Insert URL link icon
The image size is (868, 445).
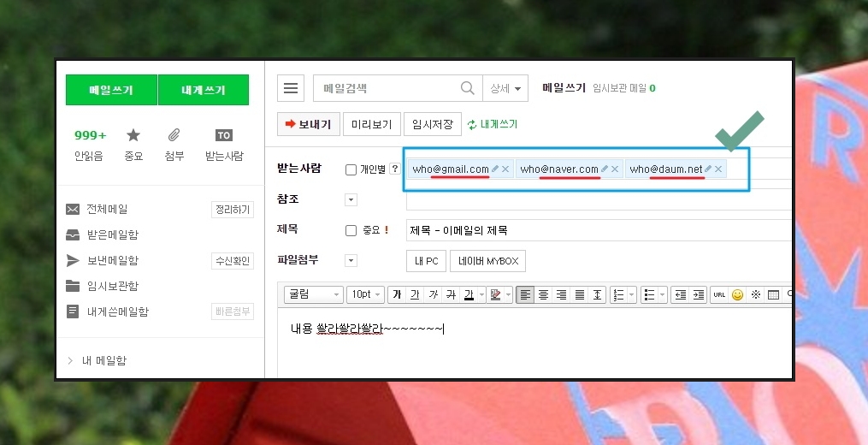coord(719,295)
